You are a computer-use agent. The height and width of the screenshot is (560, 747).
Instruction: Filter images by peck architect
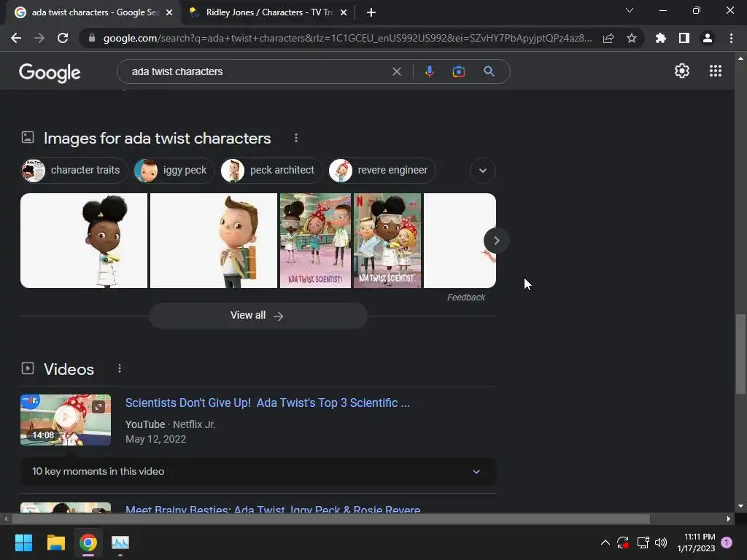tap(271, 171)
